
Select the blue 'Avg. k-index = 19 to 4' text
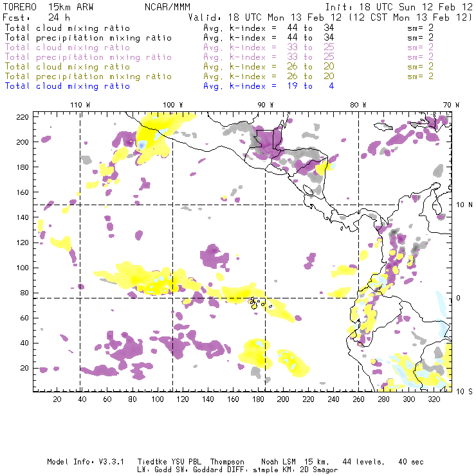pos(269,86)
